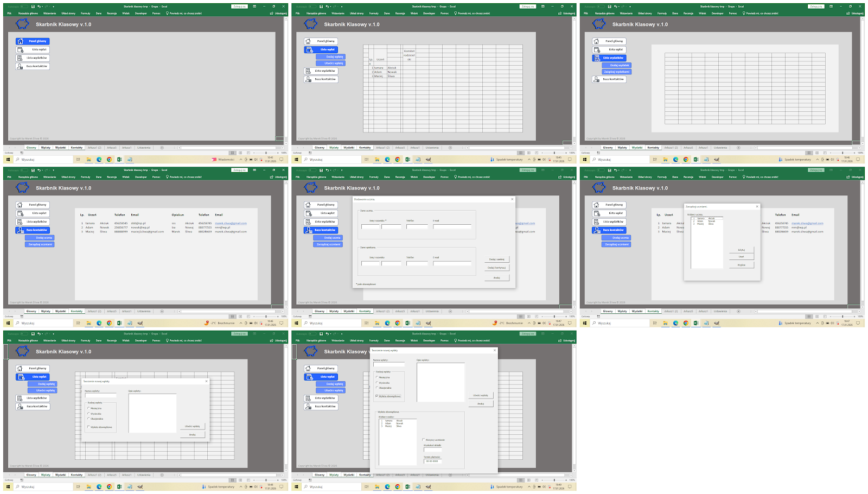
Task: Open File Explorer from the taskbar showing Wiadomości
Action: click(88, 160)
